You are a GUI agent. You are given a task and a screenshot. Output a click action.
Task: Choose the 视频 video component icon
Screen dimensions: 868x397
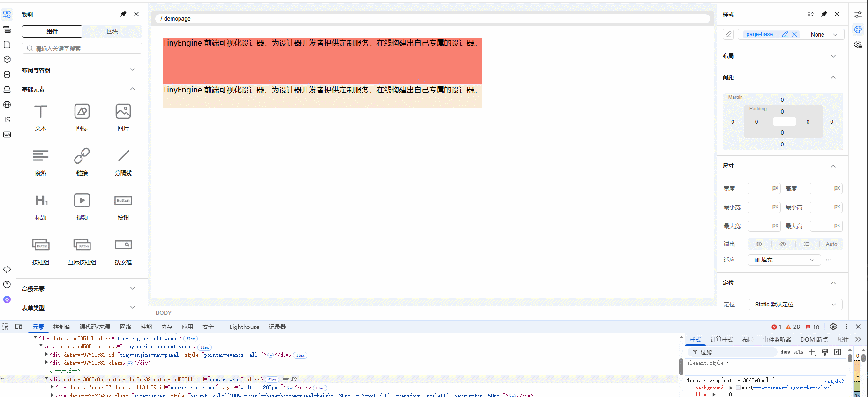point(82,201)
